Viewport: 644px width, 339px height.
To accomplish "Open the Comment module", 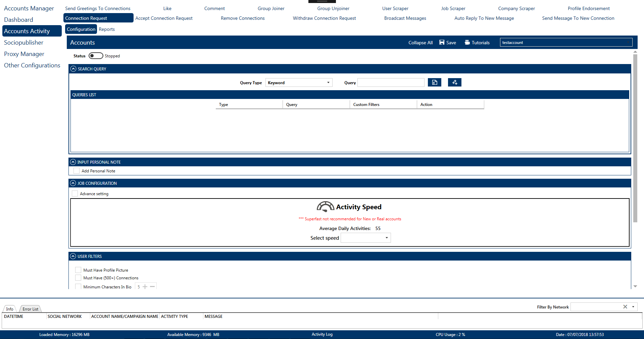I will [214, 8].
